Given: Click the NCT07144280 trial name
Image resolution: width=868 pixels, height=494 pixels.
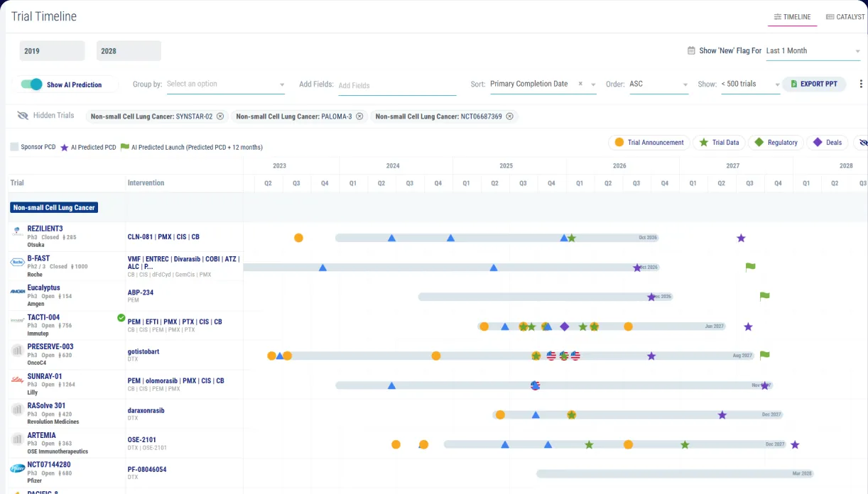Looking at the screenshot, I should point(48,465).
